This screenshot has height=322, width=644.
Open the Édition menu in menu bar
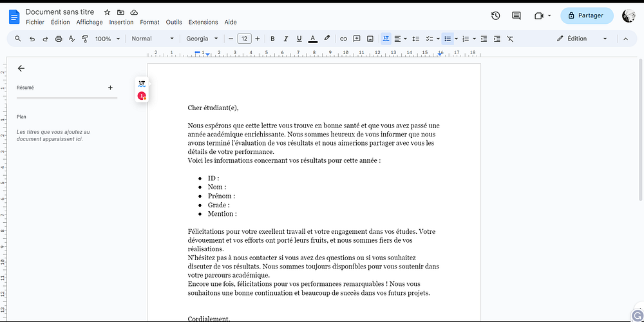pos(61,22)
